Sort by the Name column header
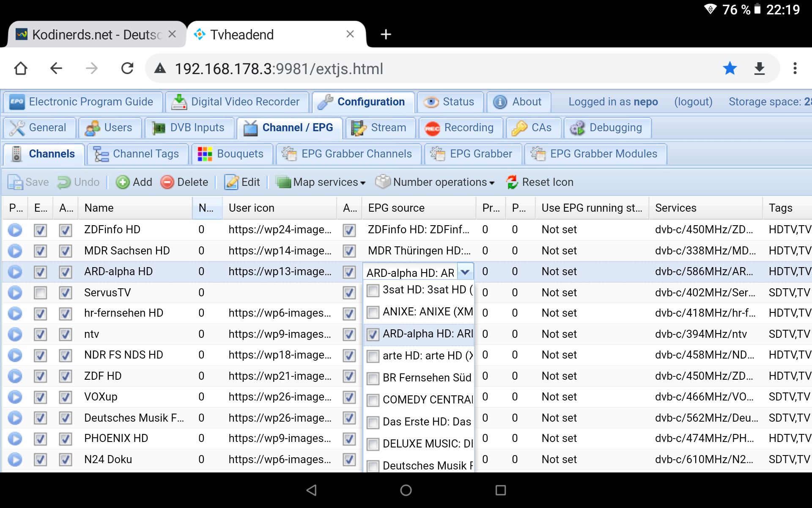 tap(135, 208)
